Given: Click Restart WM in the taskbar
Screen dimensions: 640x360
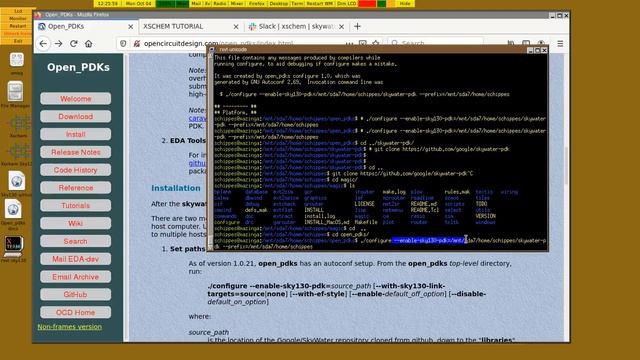Looking at the screenshot, I should pos(320,3).
